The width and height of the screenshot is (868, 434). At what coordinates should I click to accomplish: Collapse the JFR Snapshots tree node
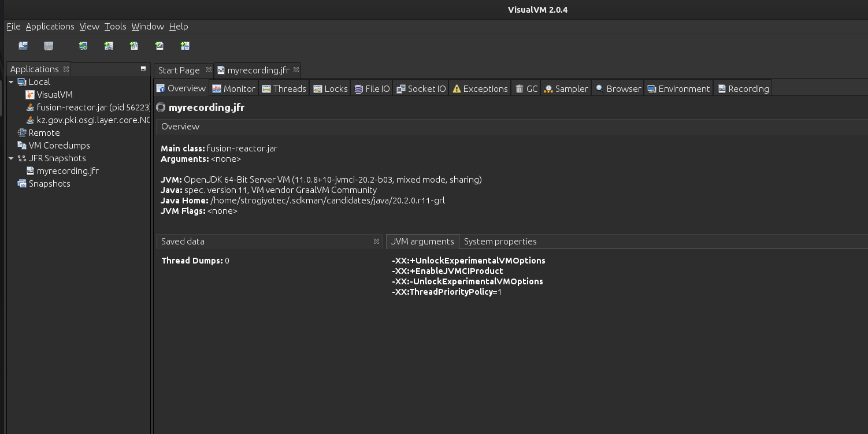(x=11, y=158)
